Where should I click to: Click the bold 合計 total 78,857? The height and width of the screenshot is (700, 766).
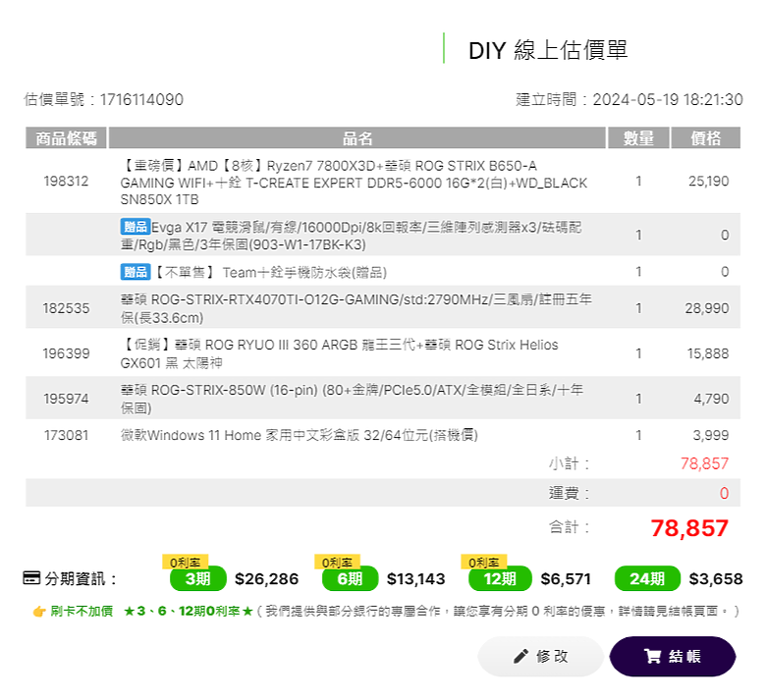tap(689, 528)
